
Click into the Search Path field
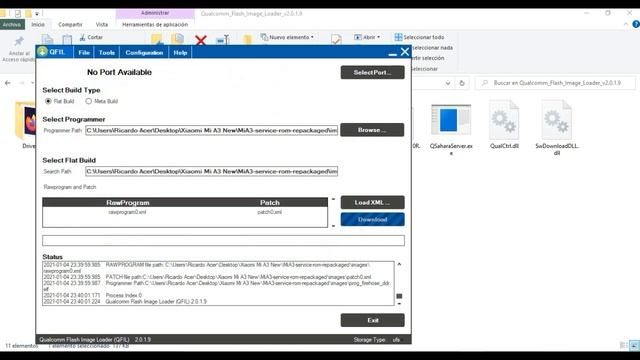(211, 171)
